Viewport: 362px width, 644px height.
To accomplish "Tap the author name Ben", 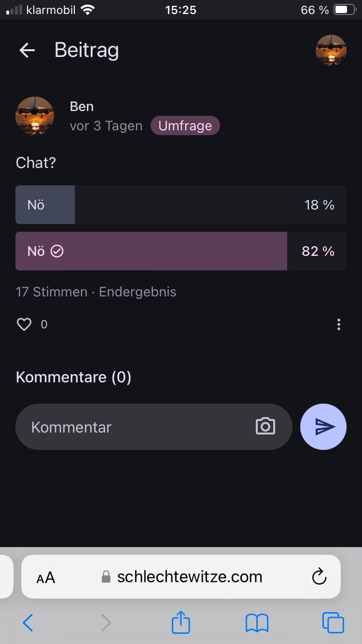I will pos(82,106).
